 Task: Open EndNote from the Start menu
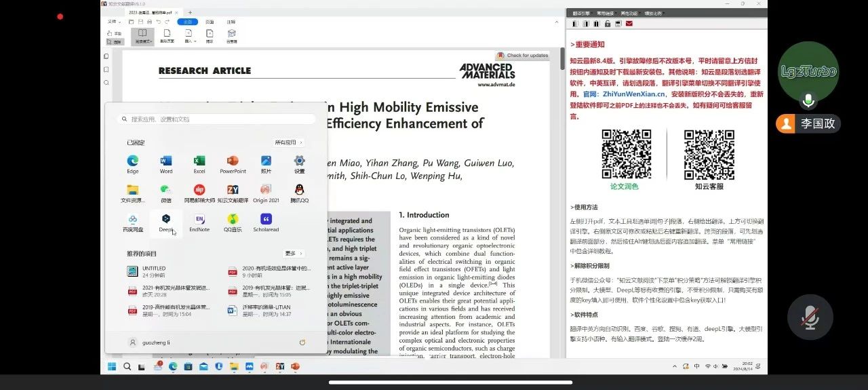coord(199,222)
